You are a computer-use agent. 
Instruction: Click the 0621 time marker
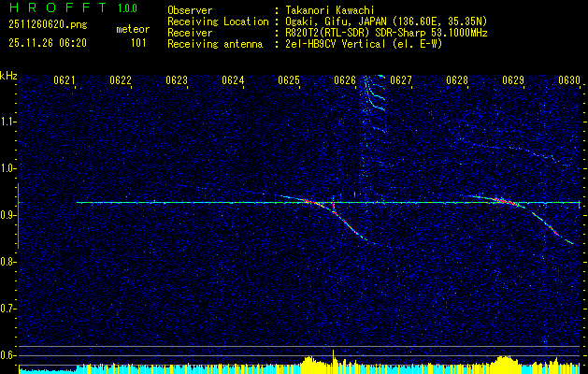pyautogui.click(x=65, y=80)
